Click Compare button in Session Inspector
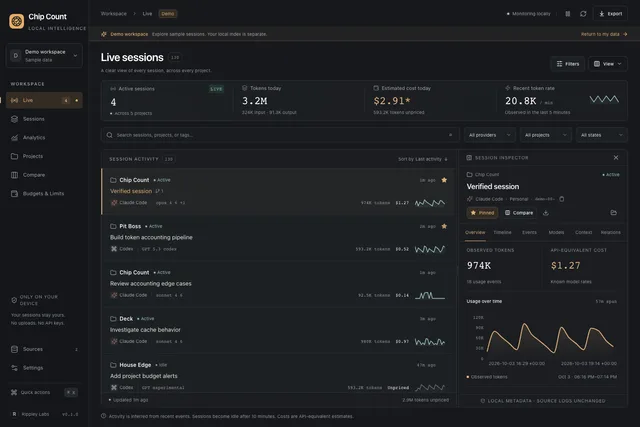The width and height of the screenshot is (640, 427). coord(519,213)
